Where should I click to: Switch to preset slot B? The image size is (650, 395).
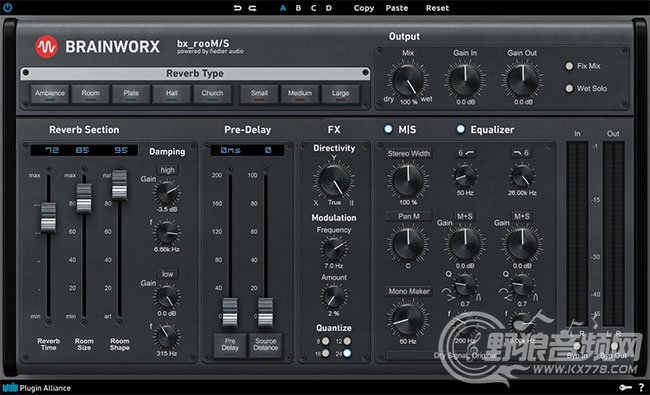[x=298, y=8]
